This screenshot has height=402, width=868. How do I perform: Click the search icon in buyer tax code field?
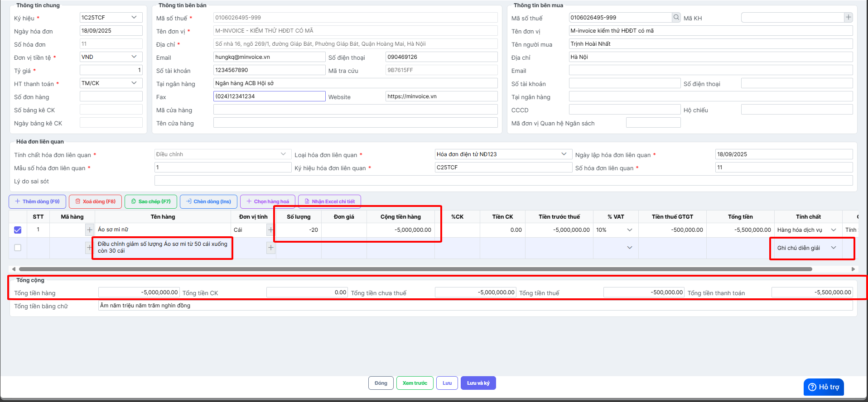pyautogui.click(x=676, y=18)
